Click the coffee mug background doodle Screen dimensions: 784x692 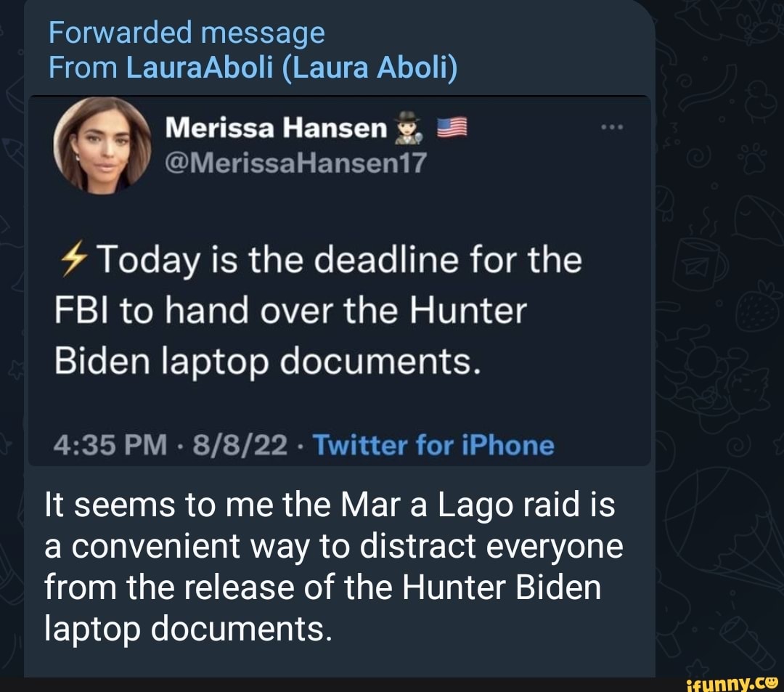[x=700, y=263]
